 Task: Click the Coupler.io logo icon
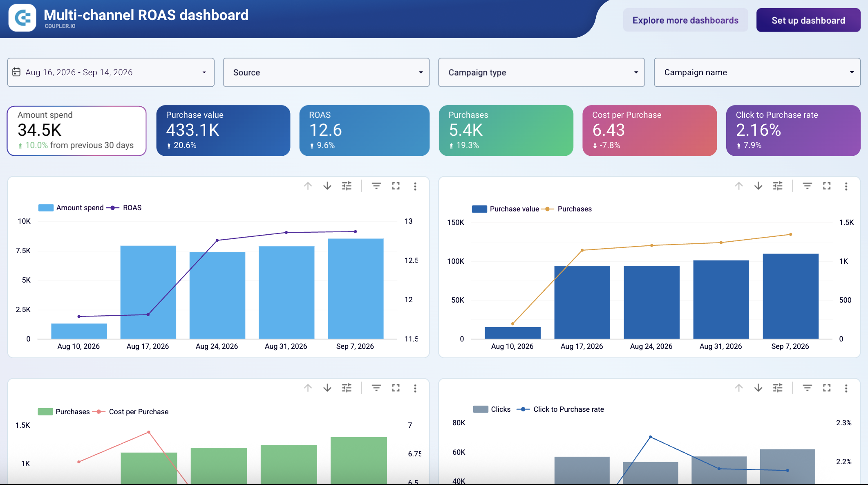[22, 18]
